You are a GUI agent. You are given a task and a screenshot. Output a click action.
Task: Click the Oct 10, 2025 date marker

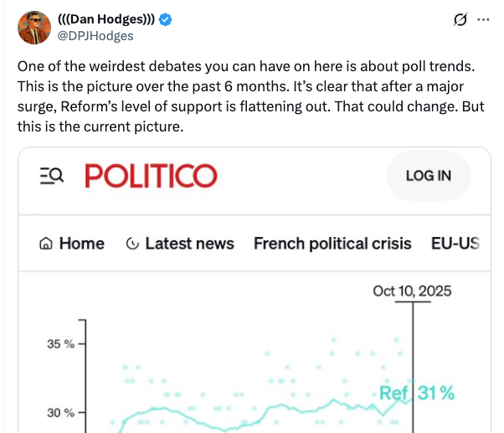(412, 291)
